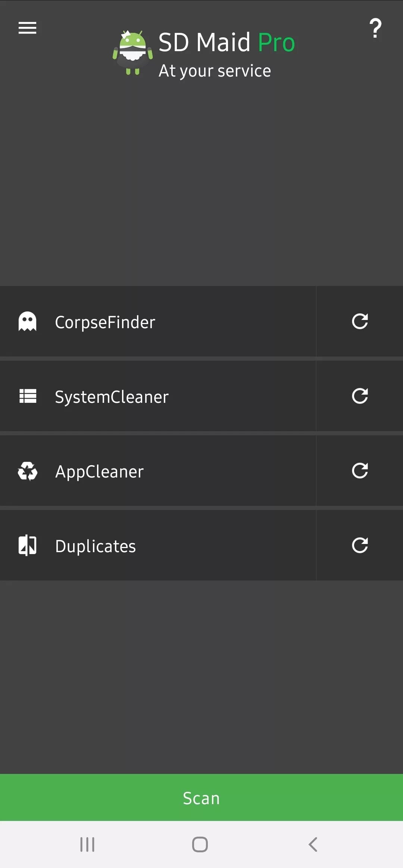The image size is (403, 868).
Task: Open the CorpseFinder tool row
Action: point(158,321)
